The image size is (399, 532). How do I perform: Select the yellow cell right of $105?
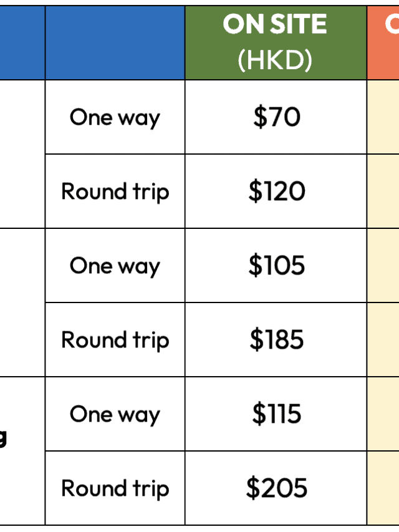[383, 266]
